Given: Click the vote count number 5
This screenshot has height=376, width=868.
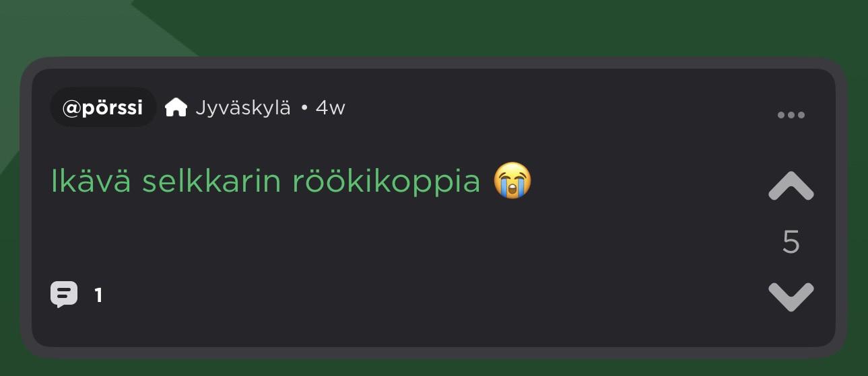Looking at the screenshot, I should pyautogui.click(x=791, y=242).
